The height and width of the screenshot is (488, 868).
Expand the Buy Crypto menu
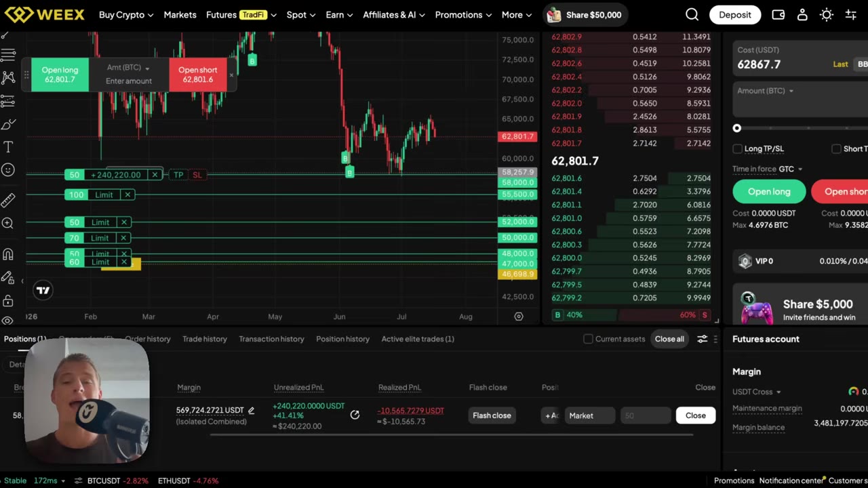pyautogui.click(x=126, y=14)
